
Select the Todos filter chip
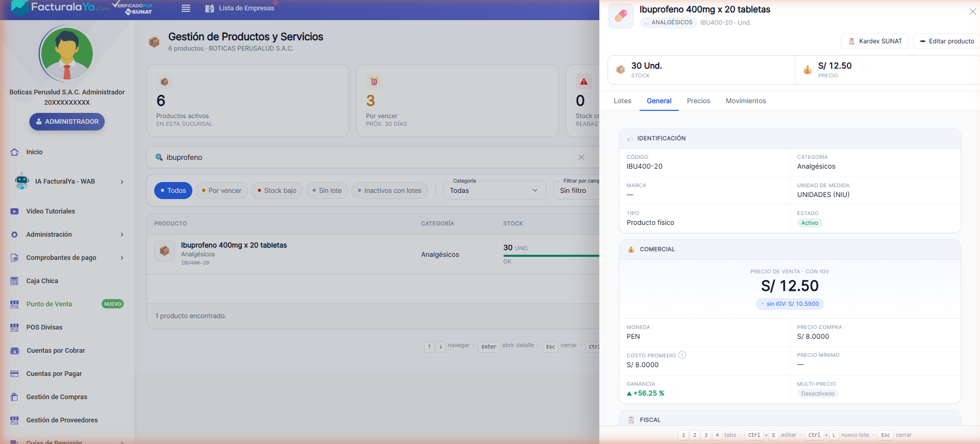[x=173, y=191]
